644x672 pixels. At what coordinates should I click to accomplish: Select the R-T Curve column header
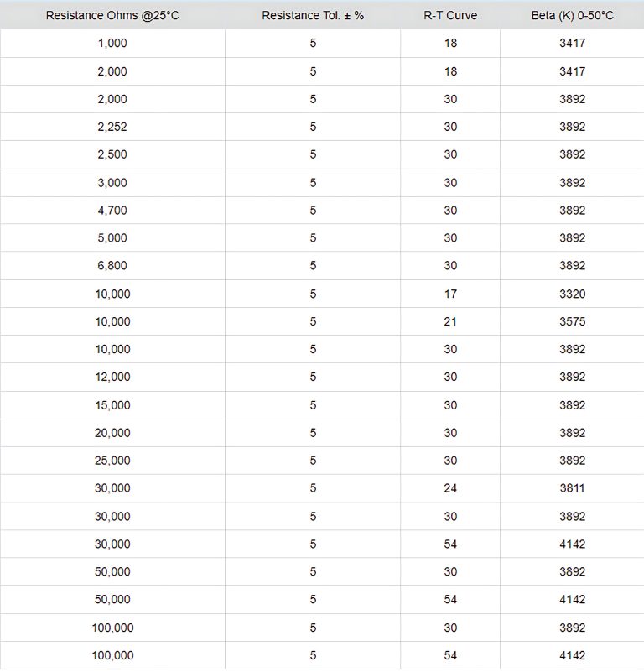450,16
